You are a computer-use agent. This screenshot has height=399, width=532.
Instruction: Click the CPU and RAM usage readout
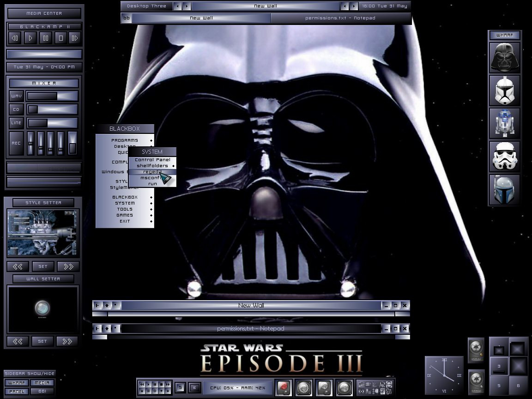coord(237,387)
